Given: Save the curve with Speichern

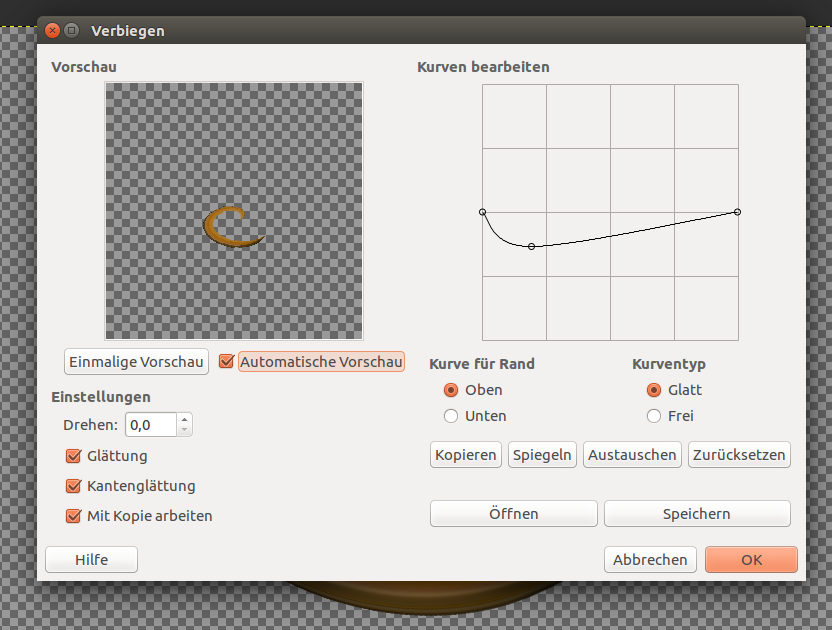Looking at the screenshot, I should click(697, 514).
